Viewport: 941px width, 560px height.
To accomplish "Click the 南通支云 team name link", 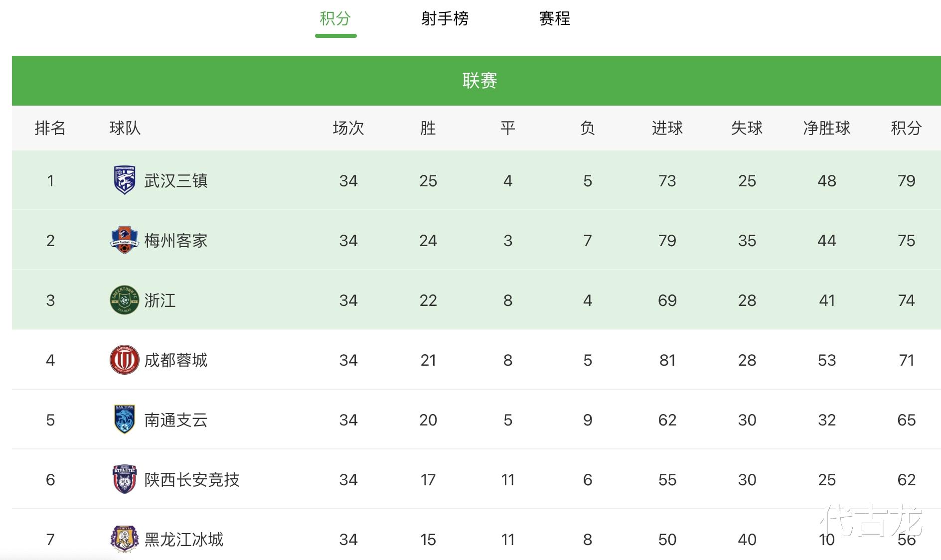I will 176,420.
